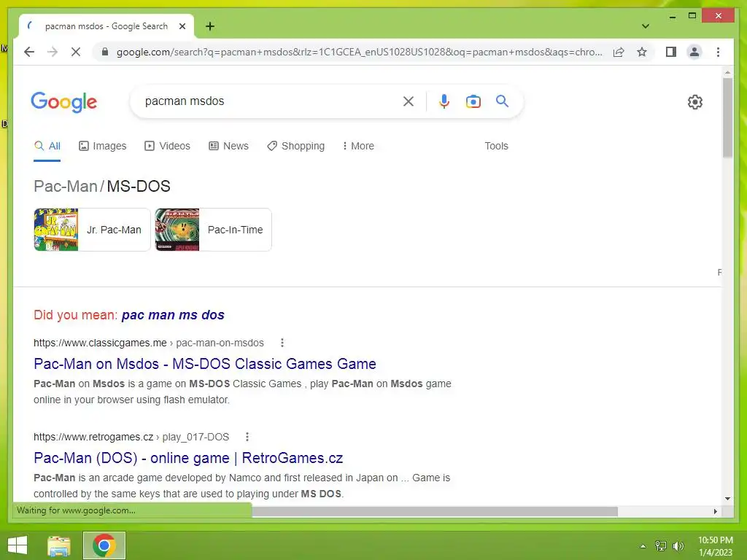747x560 pixels.
Task: Click the classicgames.me URL text
Action: pyautogui.click(x=149, y=343)
